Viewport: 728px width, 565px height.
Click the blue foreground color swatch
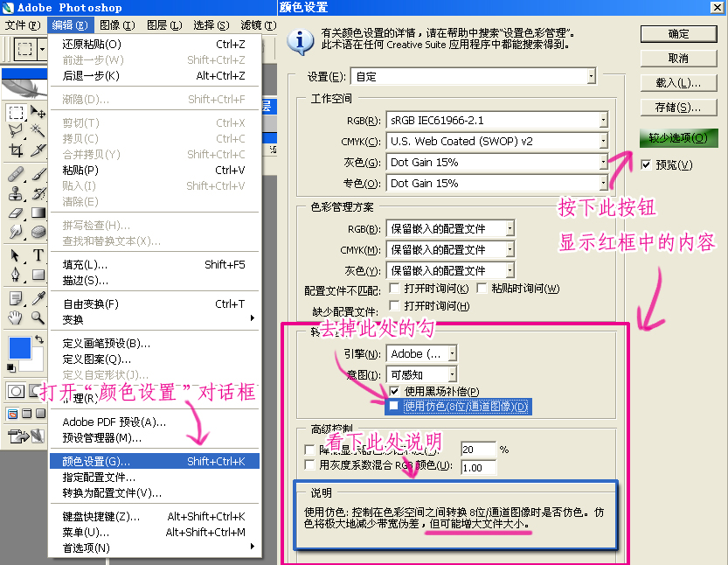20,348
